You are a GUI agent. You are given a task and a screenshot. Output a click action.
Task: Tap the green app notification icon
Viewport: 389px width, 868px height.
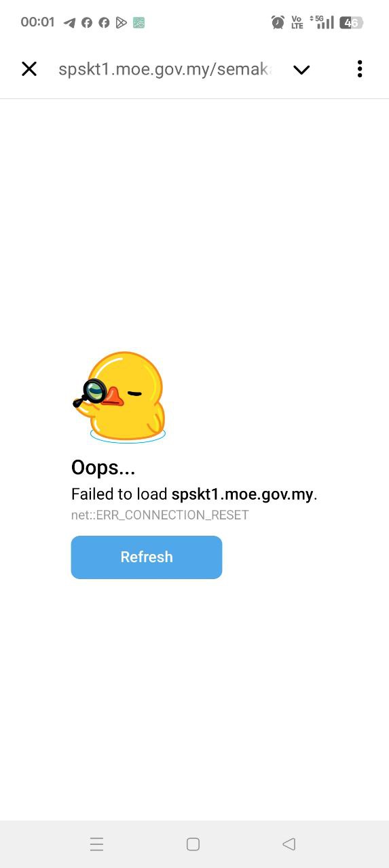(x=138, y=22)
